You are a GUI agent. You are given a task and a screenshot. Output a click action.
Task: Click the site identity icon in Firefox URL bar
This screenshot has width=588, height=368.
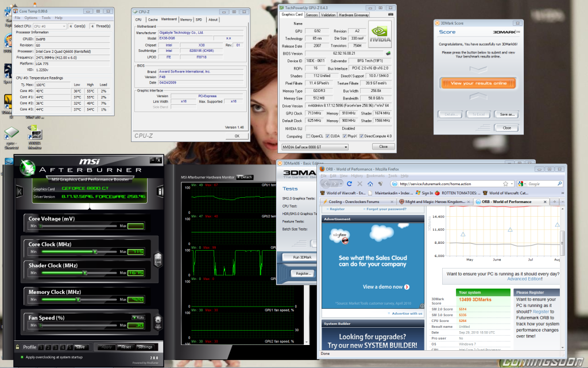coord(394,183)
